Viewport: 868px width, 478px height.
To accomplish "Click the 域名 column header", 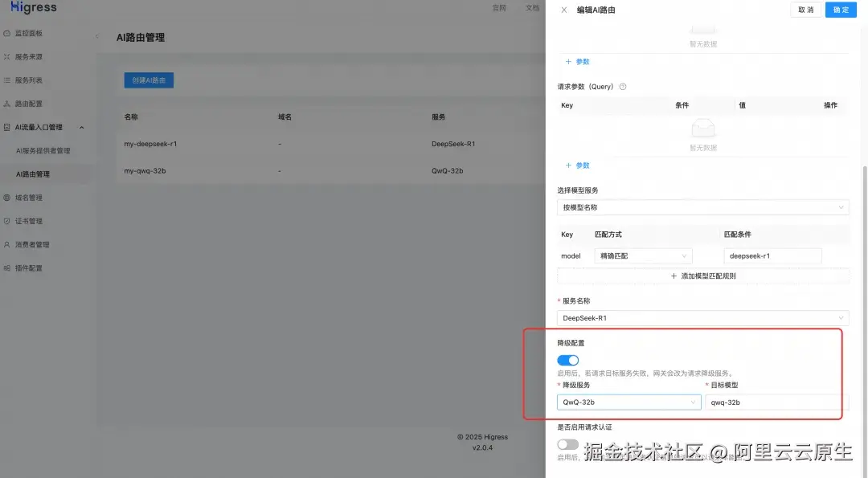I will click(x=285, y=116).
